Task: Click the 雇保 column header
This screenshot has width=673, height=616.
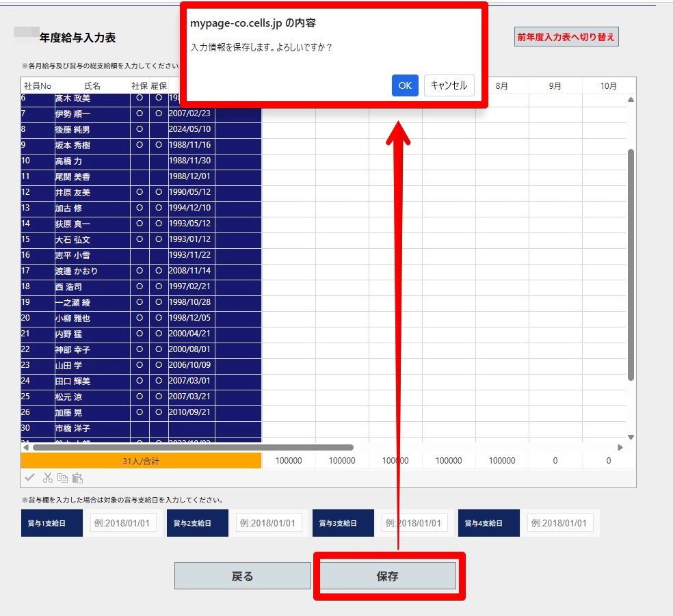Action: click(x=159, y=85)
